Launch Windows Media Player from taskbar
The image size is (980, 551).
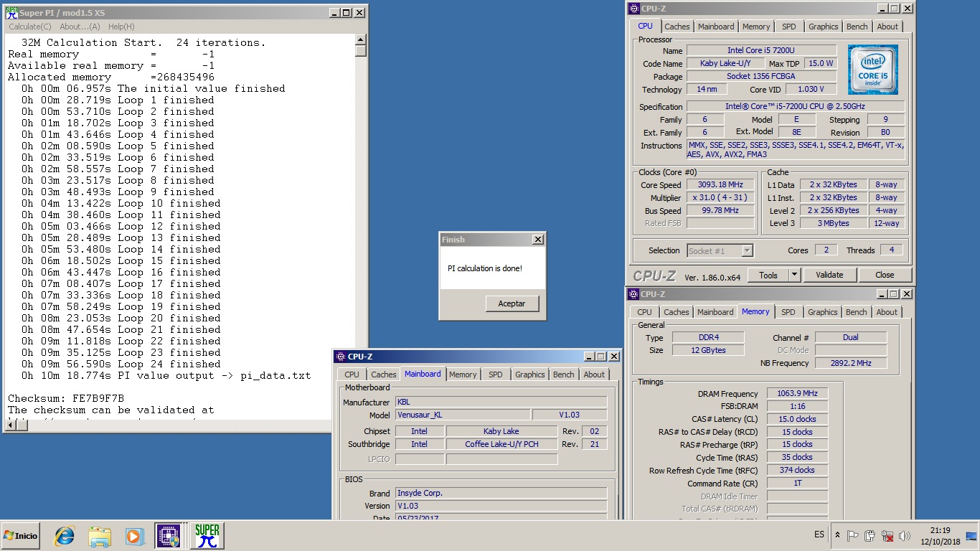click(x=134, y=535)
